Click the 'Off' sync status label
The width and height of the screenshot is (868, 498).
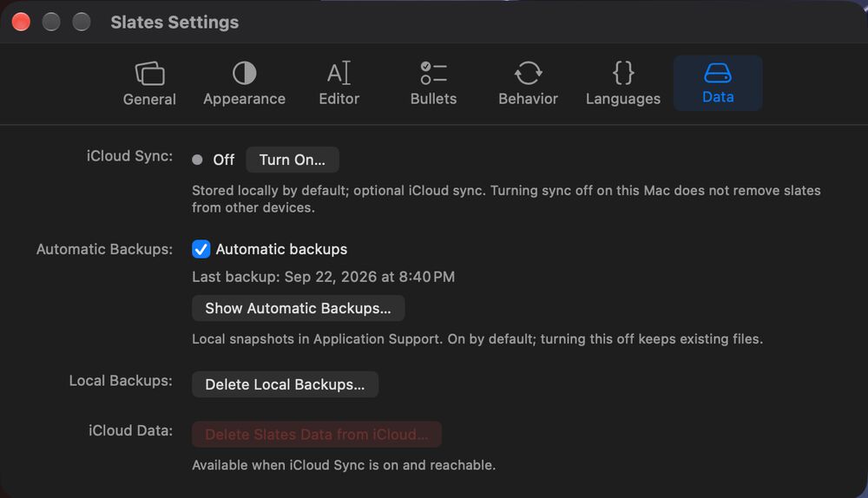(224, 160)
